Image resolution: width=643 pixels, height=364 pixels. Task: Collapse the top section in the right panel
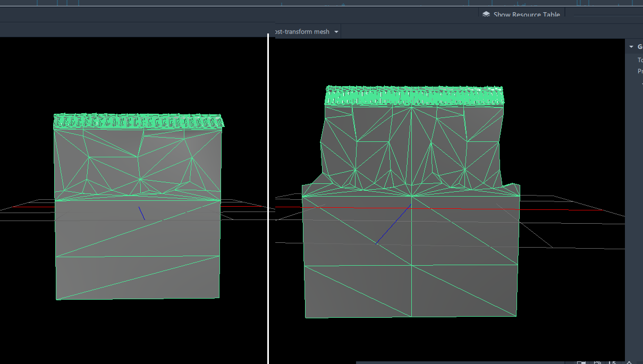point(631,47)
